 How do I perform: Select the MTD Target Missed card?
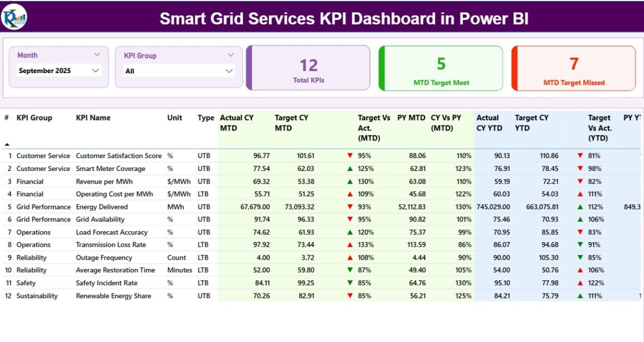click(574, 68)
